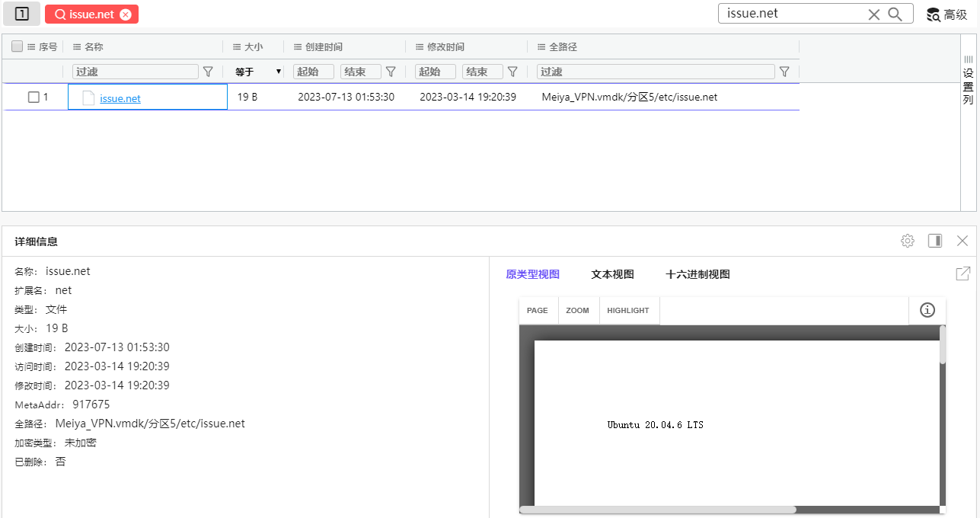
Task: Select 访问时间 value in details
Action: [117, 366]
